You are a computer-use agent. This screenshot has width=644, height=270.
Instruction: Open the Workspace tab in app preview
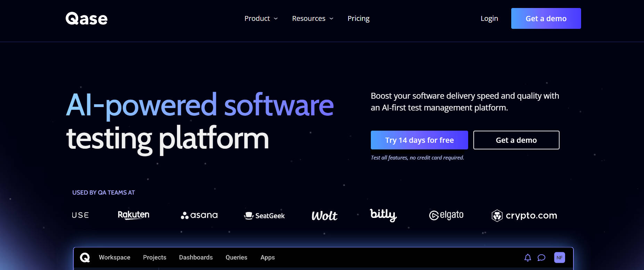pos(115,257)
